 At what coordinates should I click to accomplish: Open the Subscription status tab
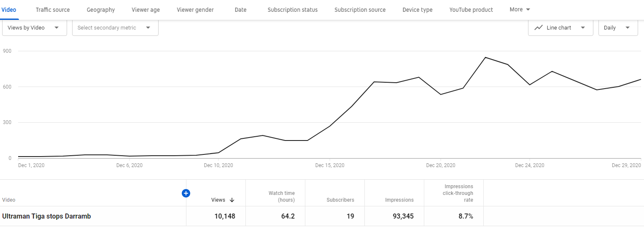point(293,10)
